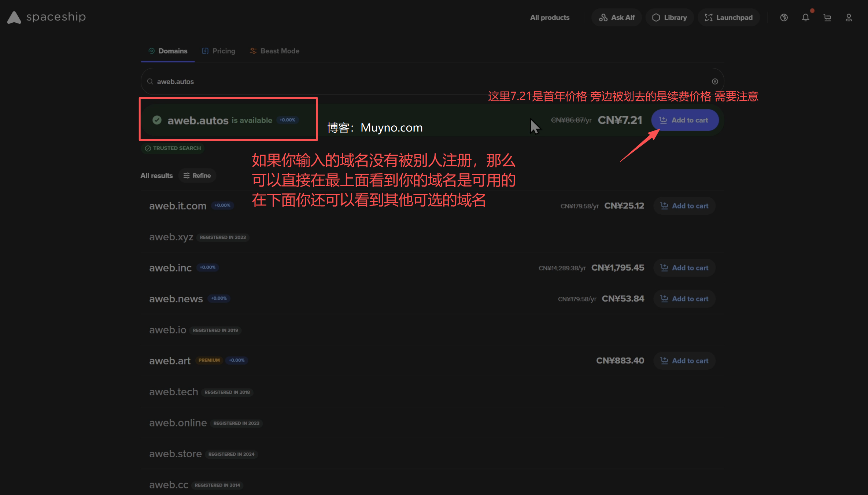868x495 pixels.
Task: Click Ask Alf assistant button
Action: point(617,18)
